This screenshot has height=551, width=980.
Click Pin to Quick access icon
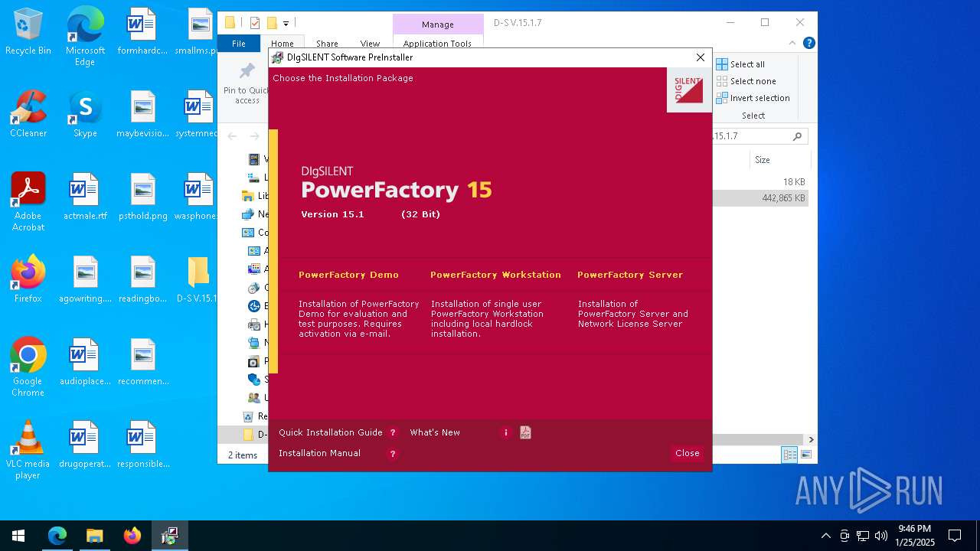(x=247, y=73)
